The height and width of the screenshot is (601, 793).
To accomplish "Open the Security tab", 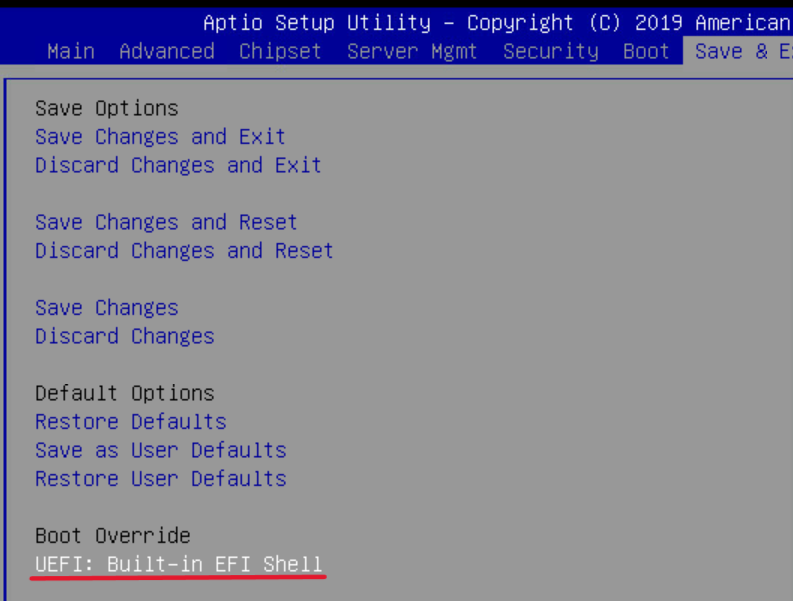I will (x=550, y=51).
